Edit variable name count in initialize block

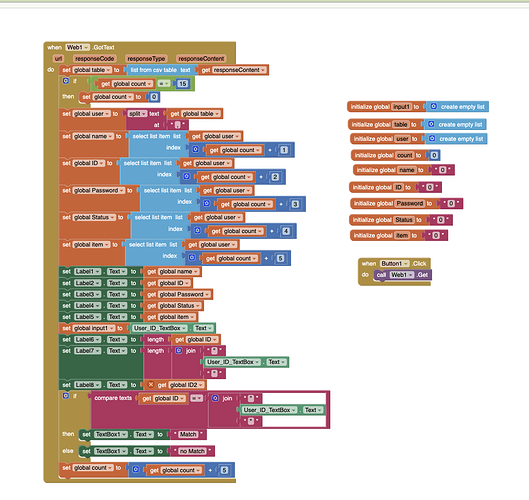[x=405, y=155]
